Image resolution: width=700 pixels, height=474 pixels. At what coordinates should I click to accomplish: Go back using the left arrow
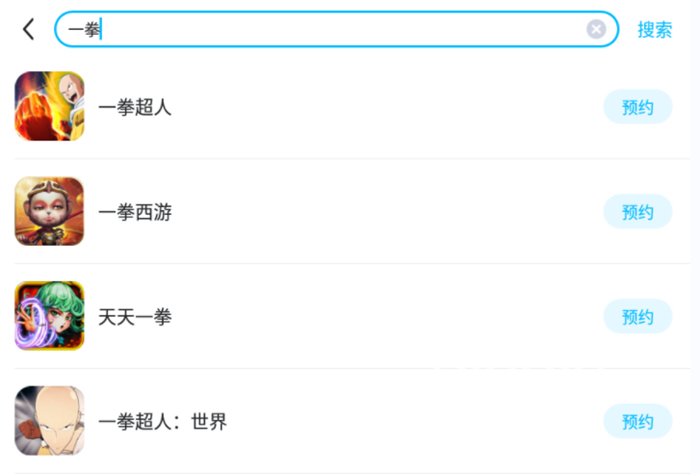click(28, 30)
